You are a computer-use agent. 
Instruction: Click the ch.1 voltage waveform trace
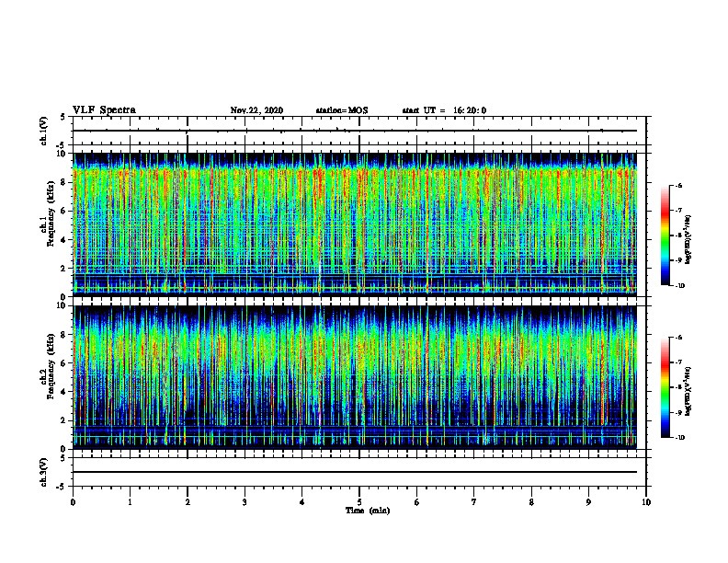coord(355,131)
